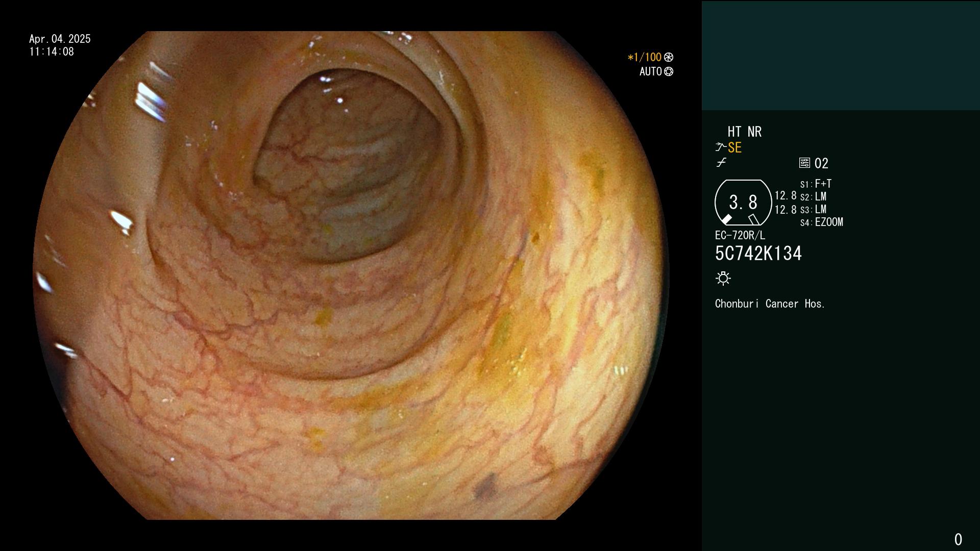Click the S1: F+T switch assignment
The height and width of the screenshot is (551, 980).
[816, 184]
